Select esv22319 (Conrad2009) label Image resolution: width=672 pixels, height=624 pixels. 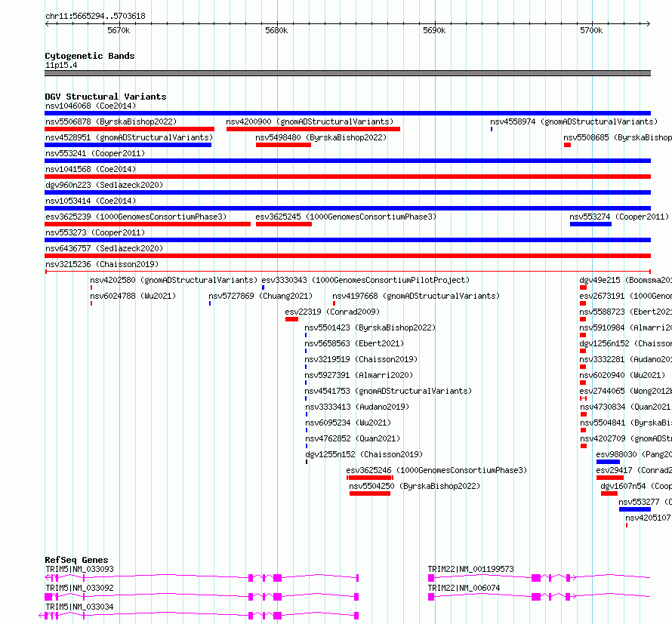tap(332, 312)
